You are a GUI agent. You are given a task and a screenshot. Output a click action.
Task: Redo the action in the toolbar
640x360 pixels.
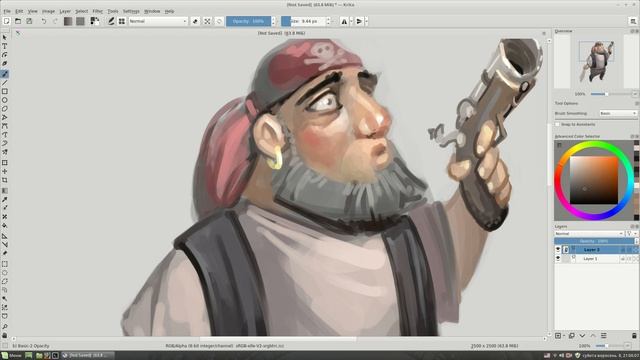click(55, 21)
